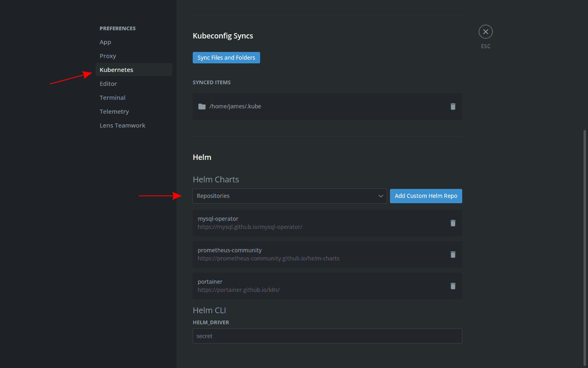Open the Proxy preferences section
Screen dimensions: 588x368
click(x=134, y=56)
